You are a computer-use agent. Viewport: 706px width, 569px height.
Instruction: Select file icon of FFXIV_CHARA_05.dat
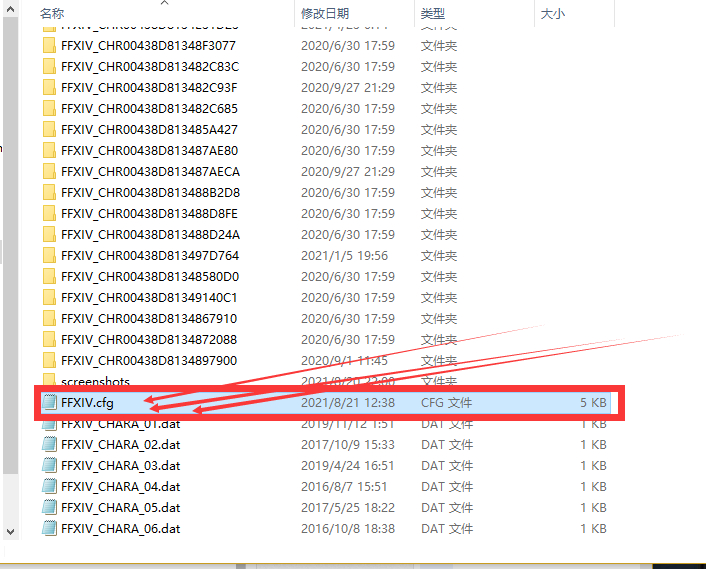[x=49, y=508]
